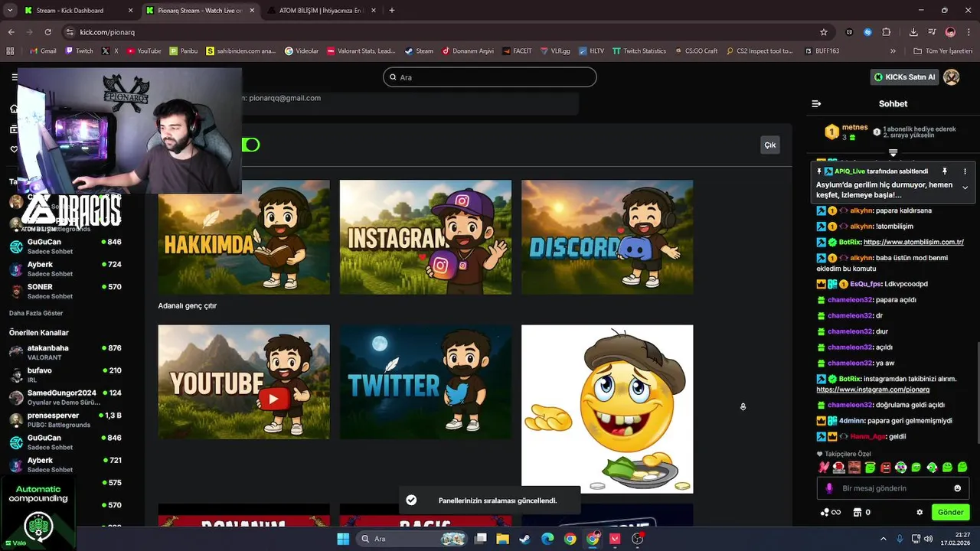Open the YOUTUBE panel image

click(x=244, y=382)
